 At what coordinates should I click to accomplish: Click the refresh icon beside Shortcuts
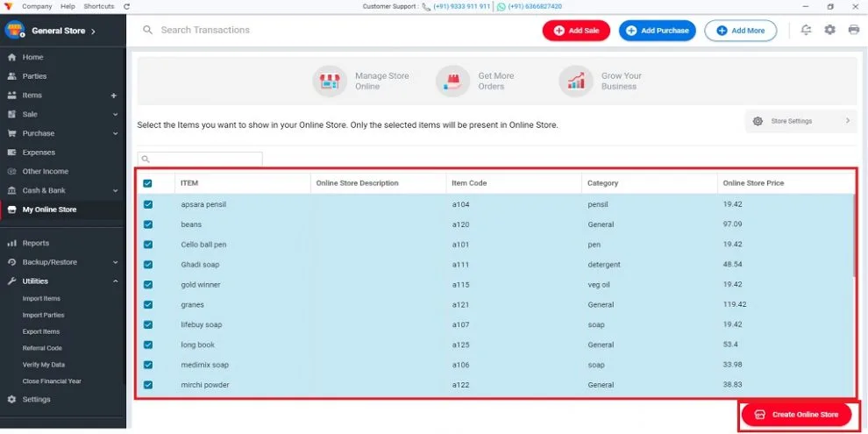tap(127, 7)
